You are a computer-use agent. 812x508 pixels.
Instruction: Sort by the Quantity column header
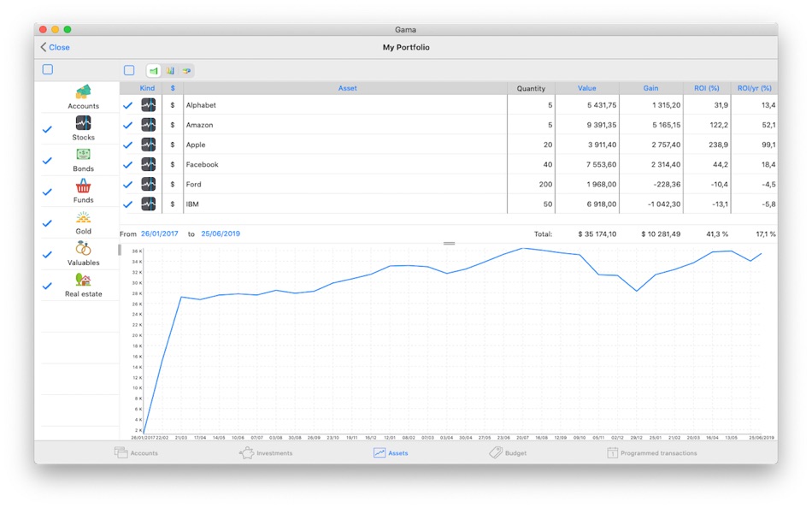click(x=531, y=88)
